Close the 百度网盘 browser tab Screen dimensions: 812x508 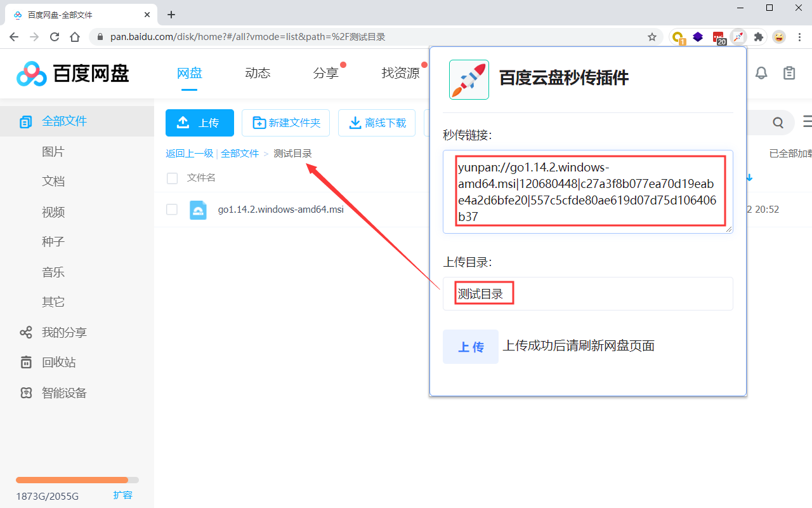coord(147,15)
